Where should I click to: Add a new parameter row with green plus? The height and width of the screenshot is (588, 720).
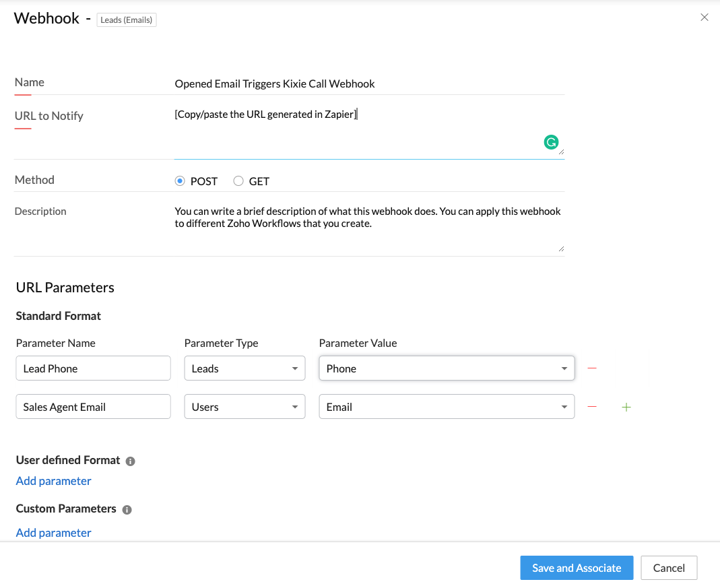[626, 407]
